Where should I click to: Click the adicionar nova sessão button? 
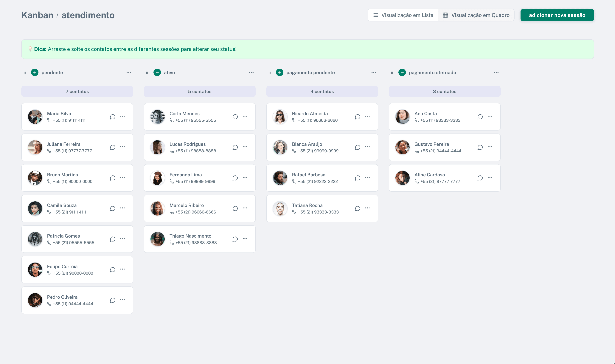557,15
